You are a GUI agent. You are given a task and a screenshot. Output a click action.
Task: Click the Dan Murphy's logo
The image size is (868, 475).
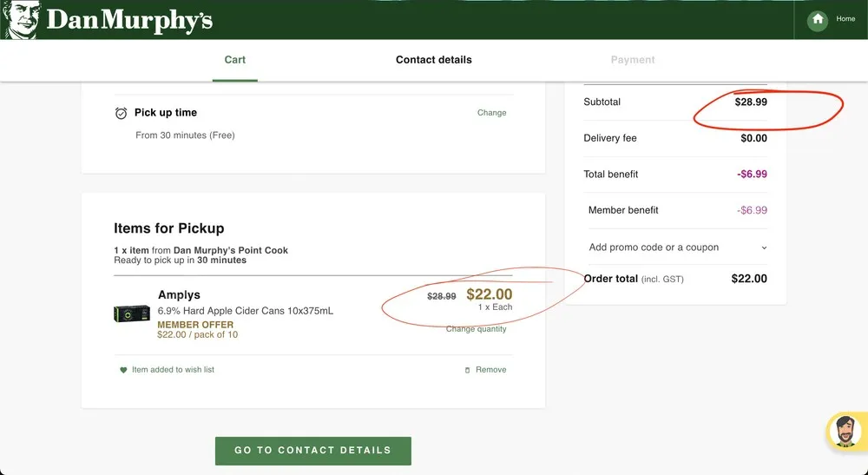[x=128, y=20]
